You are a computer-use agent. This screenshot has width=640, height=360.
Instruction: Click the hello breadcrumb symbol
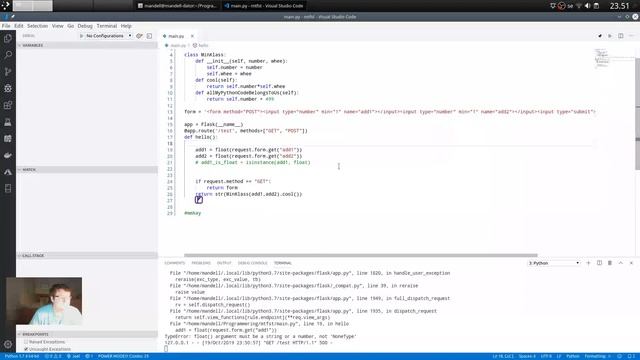[203, 45]
